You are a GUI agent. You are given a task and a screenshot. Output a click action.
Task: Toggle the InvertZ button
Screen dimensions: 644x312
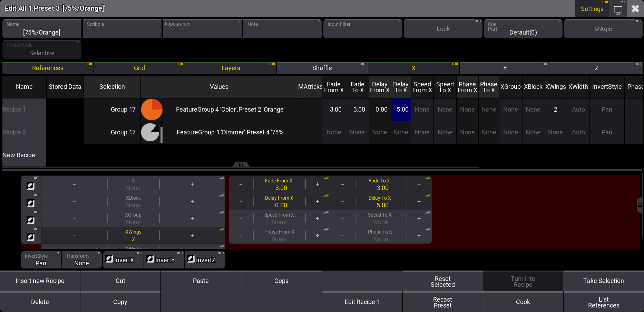(x=205, y=260)
